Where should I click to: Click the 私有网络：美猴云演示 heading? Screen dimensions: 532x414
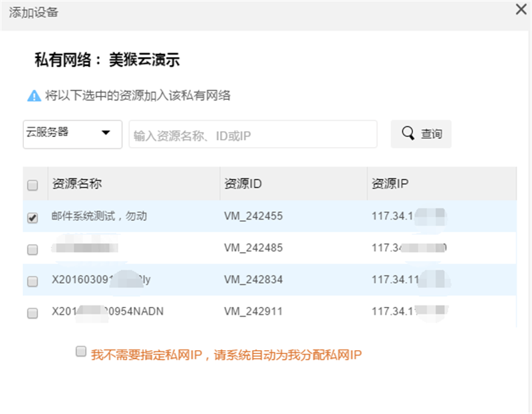pos(107,60)
